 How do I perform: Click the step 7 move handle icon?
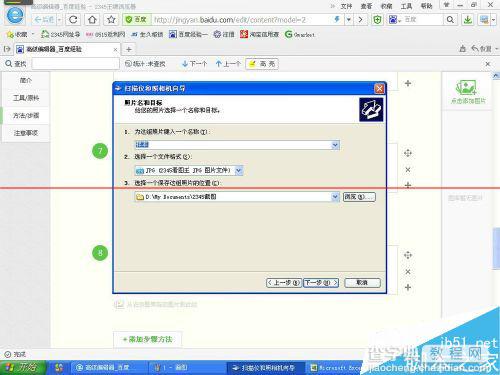pos(408,153)
